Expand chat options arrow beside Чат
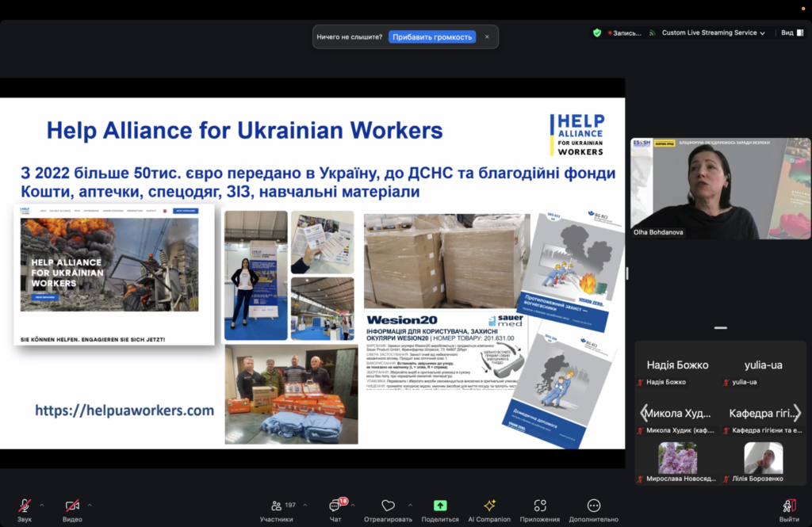Screen dimensions: 812x527 [x=353, y=506]
